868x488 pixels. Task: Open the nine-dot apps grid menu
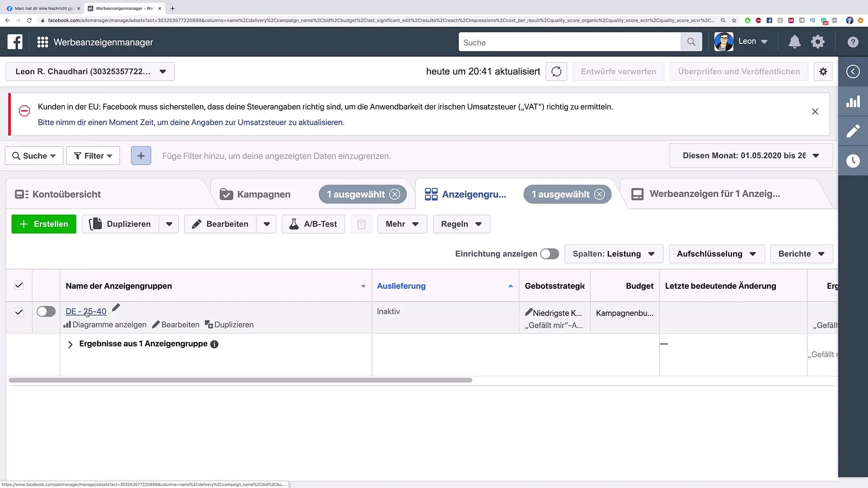[x=42, y=42]
